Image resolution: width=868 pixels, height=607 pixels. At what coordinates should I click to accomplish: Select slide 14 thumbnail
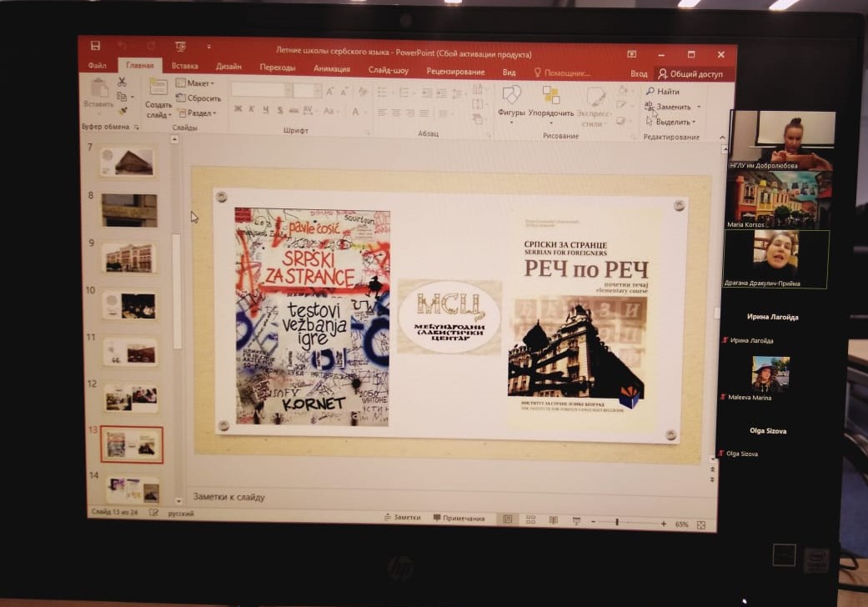(133, 489)
